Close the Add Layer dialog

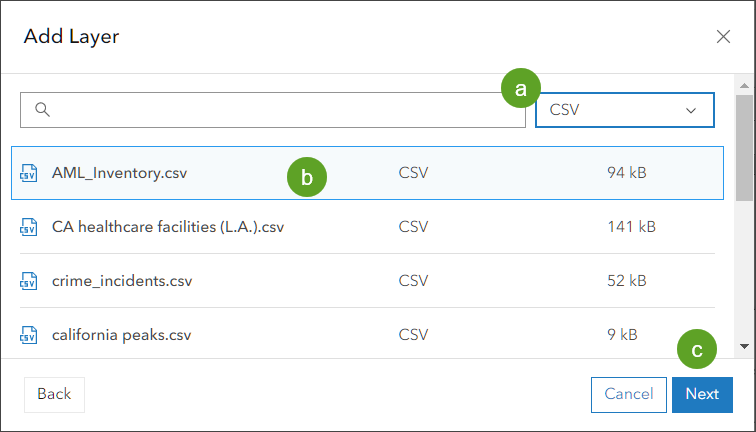[x=724, y=37]
